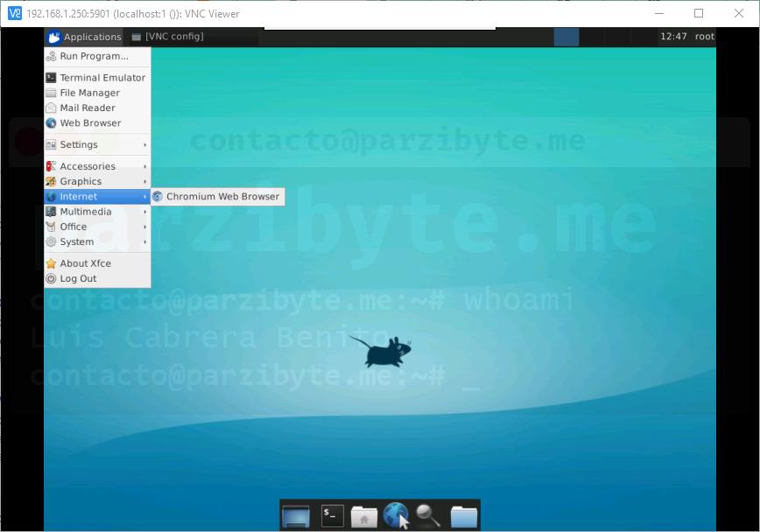
Task: Minimize the VNC Viewer window
Action: tap(659, 13)
